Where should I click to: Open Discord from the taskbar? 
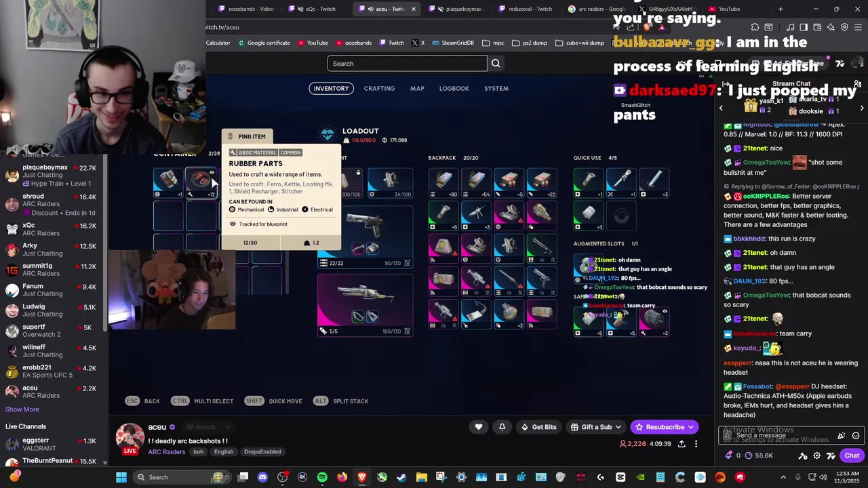pos(262,477)
